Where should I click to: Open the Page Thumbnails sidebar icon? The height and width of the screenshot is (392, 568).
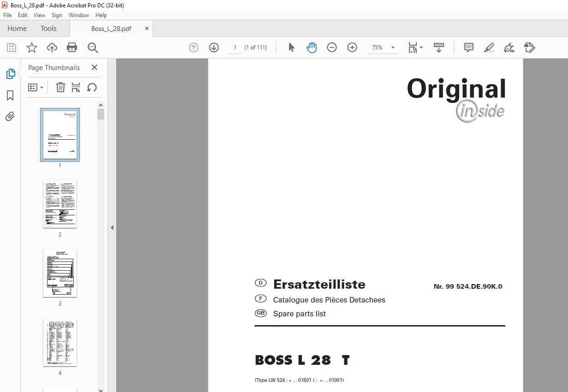click(x=10, y=74)
